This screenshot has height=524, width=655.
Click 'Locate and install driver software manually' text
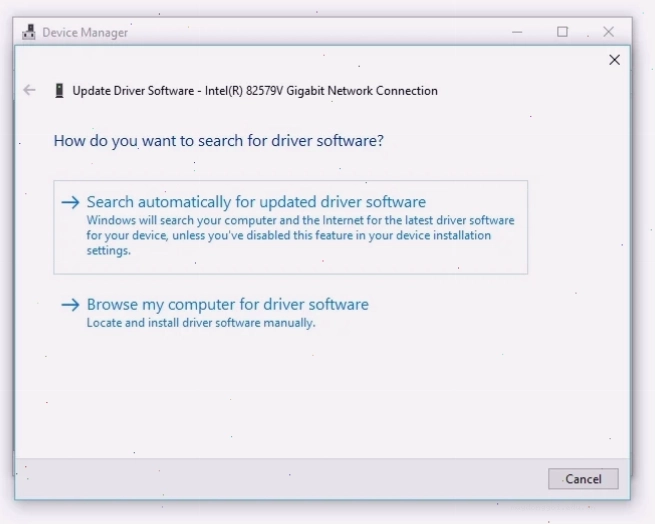click(x=201, y=323)
